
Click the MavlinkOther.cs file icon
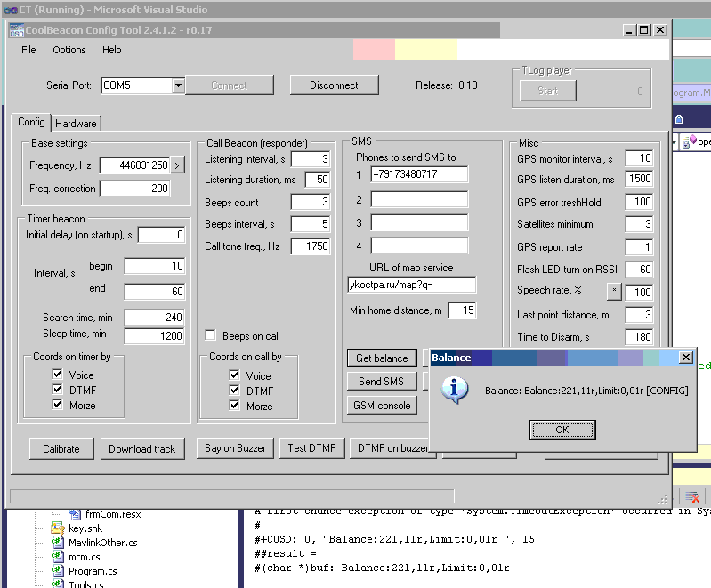[59, 543]
